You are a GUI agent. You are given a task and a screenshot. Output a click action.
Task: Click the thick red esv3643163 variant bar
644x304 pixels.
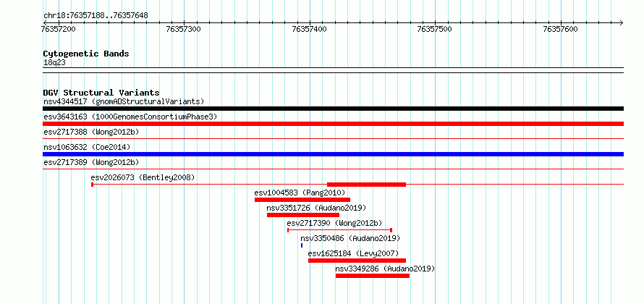(333, 124)
